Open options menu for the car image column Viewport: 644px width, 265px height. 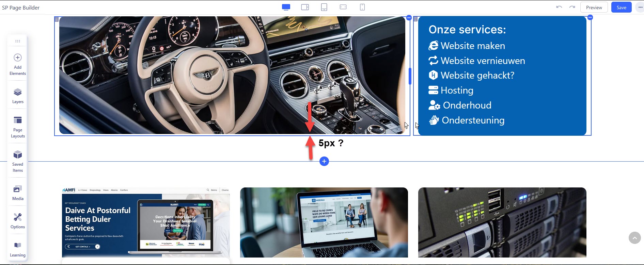(x=409, y=18)
